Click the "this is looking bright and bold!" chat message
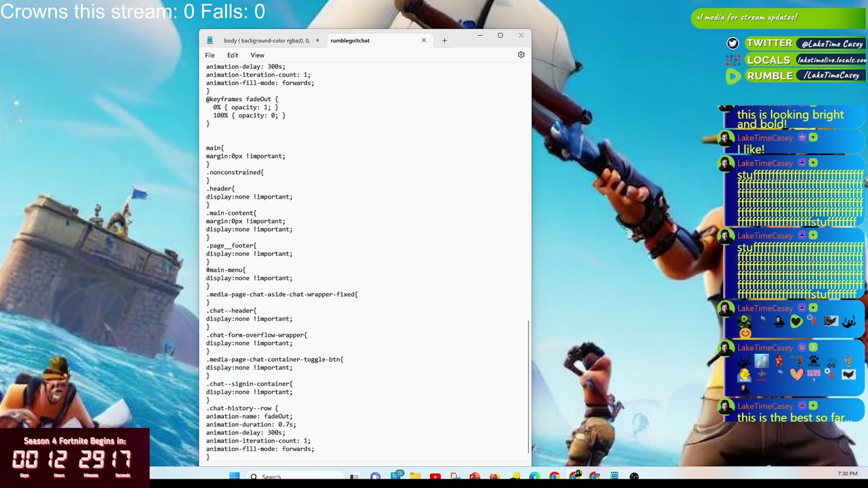 [790, 119]
